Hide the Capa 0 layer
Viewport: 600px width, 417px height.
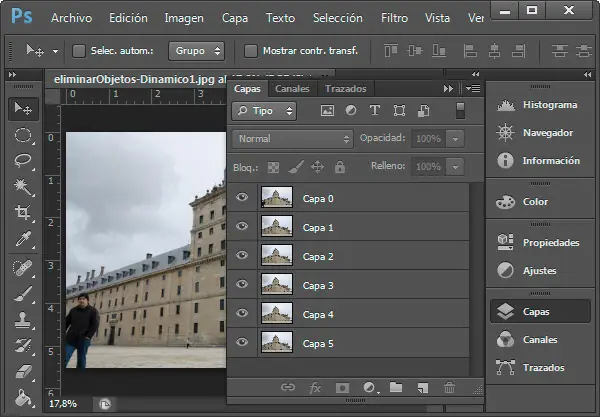[x=242, y=198]
